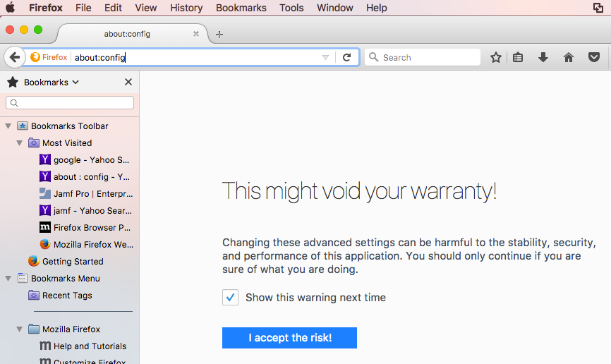Open google - Yahoo S... bookmark
This screenshot has width=611, height=364.
pos(85,160)
